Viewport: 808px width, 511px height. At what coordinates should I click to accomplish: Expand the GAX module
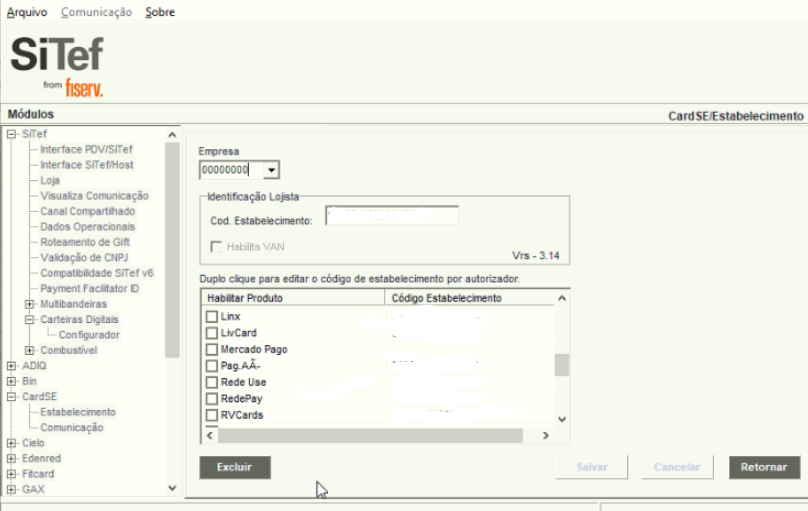tap(11, 489)
